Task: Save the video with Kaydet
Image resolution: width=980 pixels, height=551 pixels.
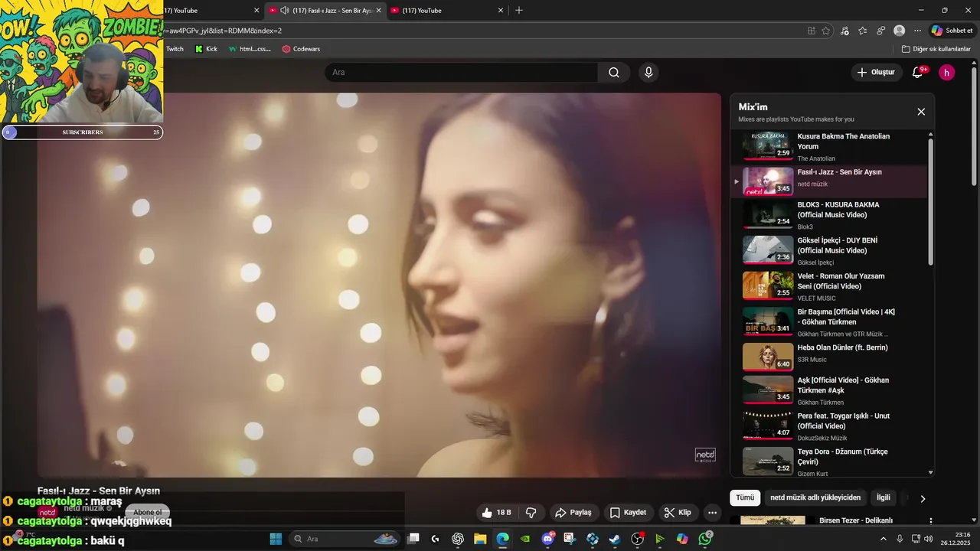Action: pyautogui.click(x=628, y=513)
